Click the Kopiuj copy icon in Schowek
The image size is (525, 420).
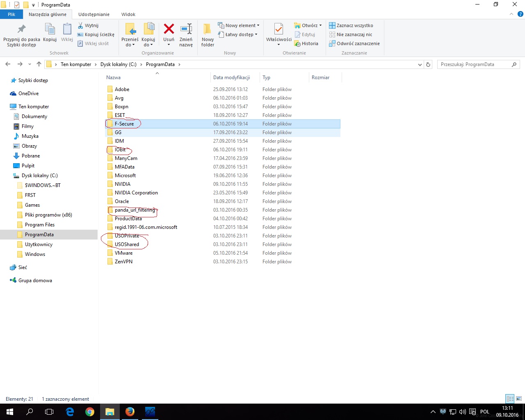[x=50, y=30]
